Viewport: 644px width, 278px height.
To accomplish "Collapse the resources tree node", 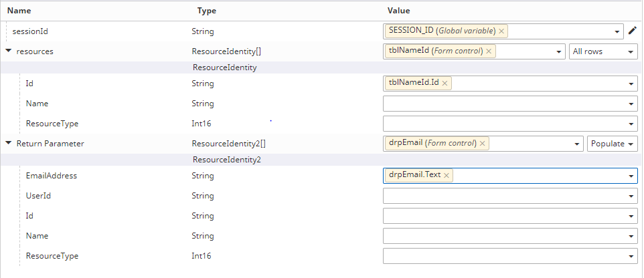I will click(8, 51).
